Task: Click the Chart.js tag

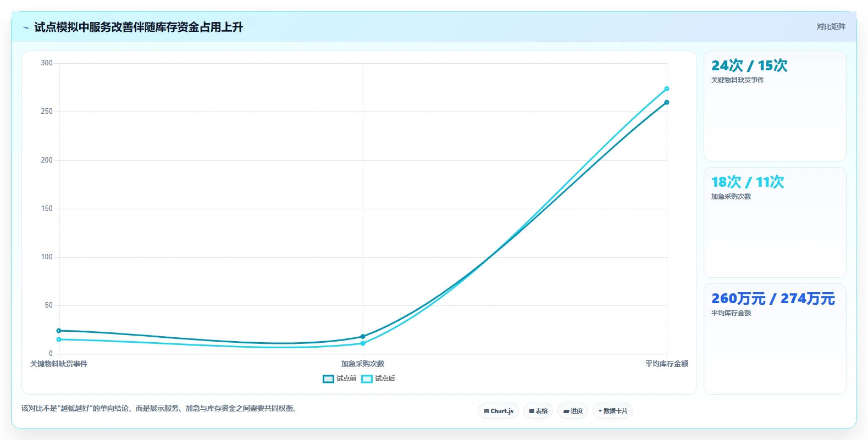Action: pos(499,411)
